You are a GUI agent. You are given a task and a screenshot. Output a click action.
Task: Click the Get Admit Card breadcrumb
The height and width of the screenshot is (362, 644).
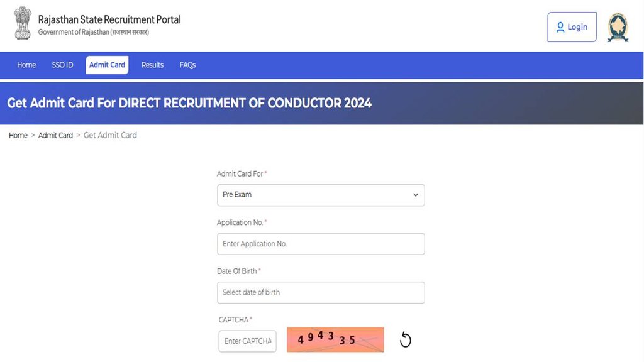(x=110, y=135)
